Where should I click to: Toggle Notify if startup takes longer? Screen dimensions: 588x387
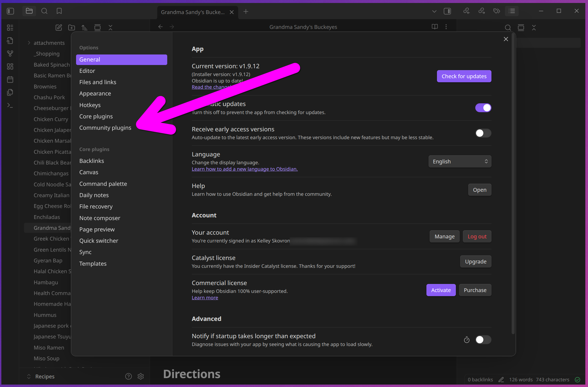483,340
